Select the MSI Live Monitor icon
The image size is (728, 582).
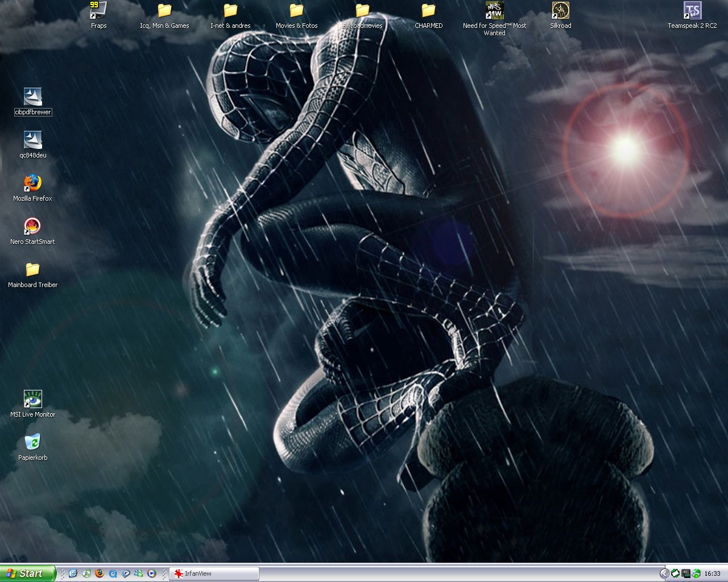tap(32, 400)
